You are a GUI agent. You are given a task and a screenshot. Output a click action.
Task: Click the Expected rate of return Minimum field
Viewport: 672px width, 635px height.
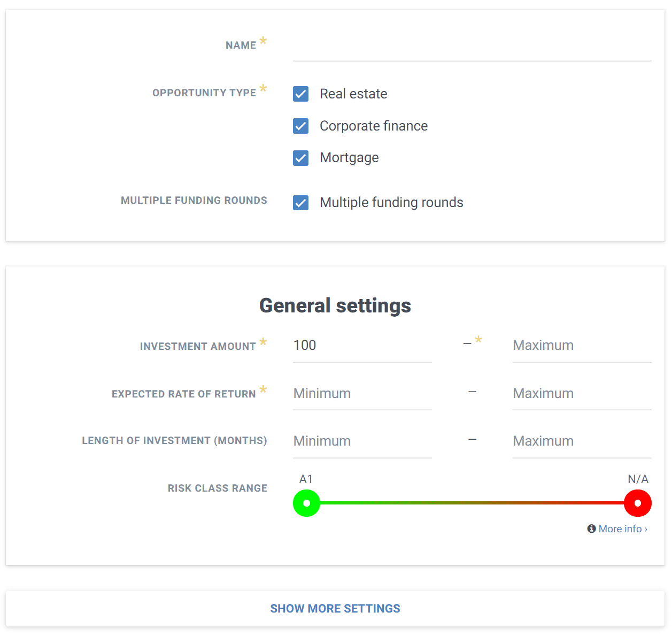click(x=362, y=394)
